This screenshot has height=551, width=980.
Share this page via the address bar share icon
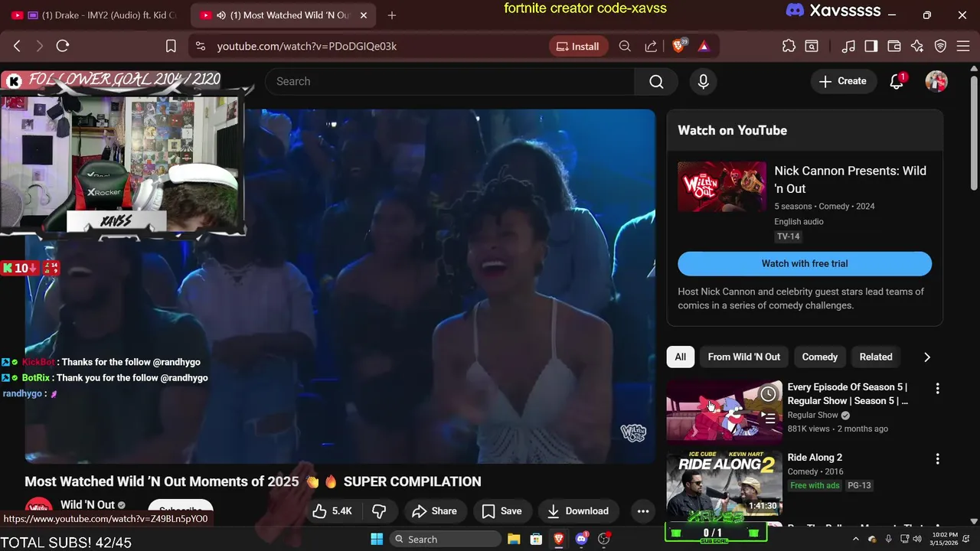[651, 46]
